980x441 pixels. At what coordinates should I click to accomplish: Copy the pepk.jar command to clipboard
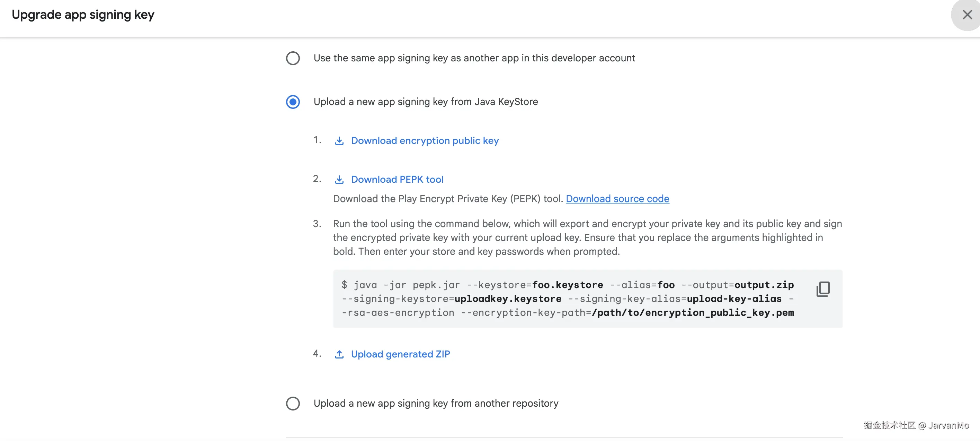[823, 289]
